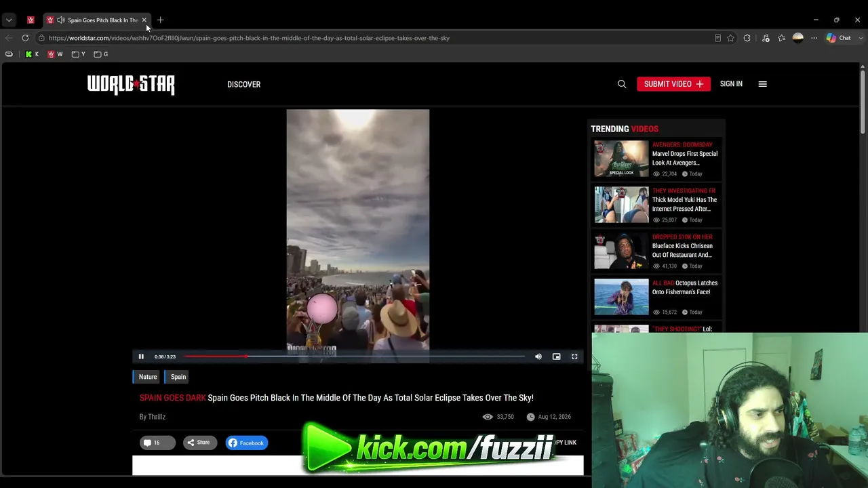Open the browser settings and more menu

[814, 38]
